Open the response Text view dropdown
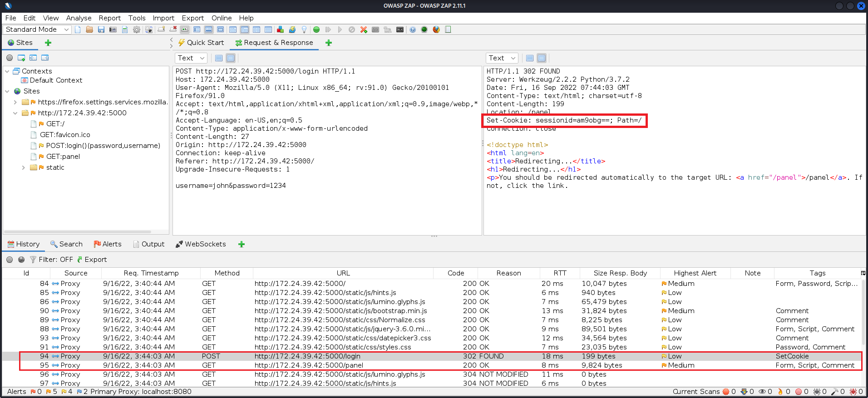Screen dimensions: 868x398 [502, 58]
